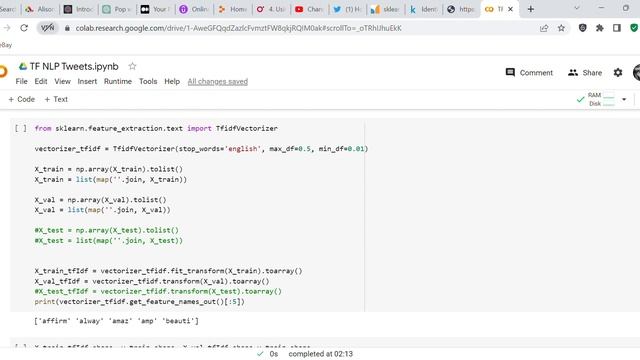Add a new Code cell
The width and height of the screenshot is (640, 360).
coord(22,99)
